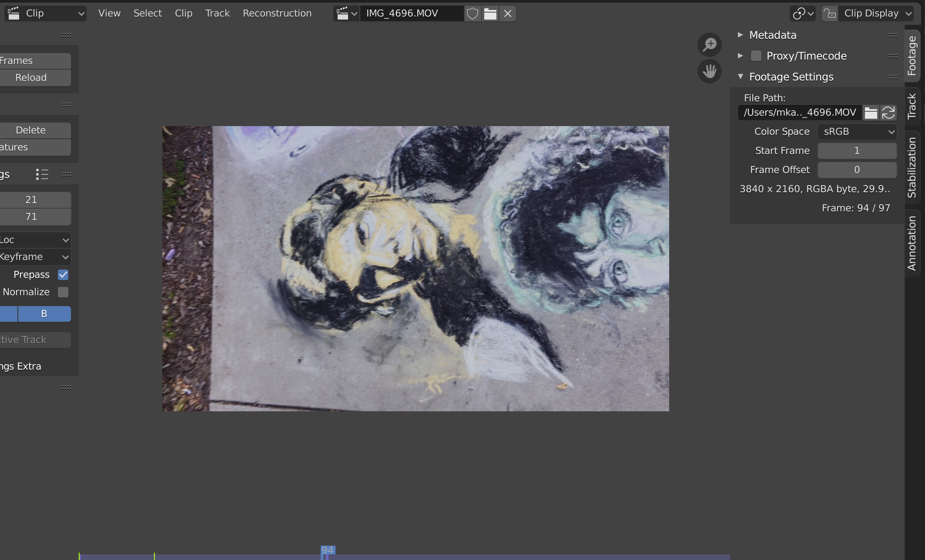925x560 pixels.
Task: Collapse the Footage Settings panel
Action: tap(741, 77)
